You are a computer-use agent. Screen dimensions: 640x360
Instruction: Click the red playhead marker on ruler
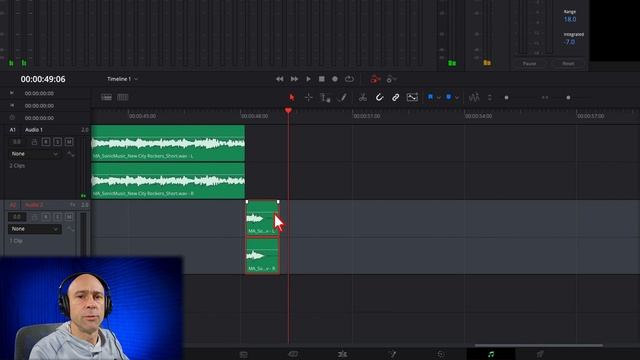[288, 111]
